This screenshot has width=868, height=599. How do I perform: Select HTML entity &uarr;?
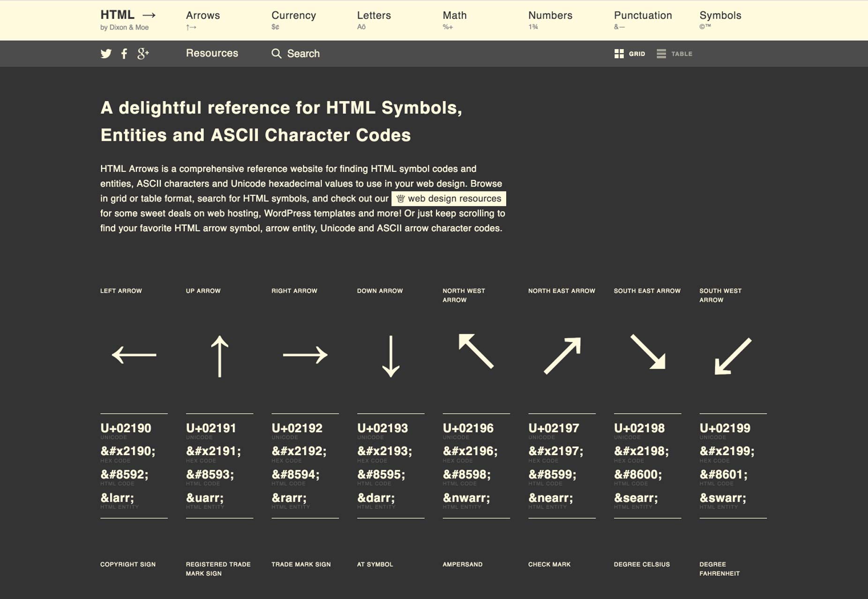205,498
